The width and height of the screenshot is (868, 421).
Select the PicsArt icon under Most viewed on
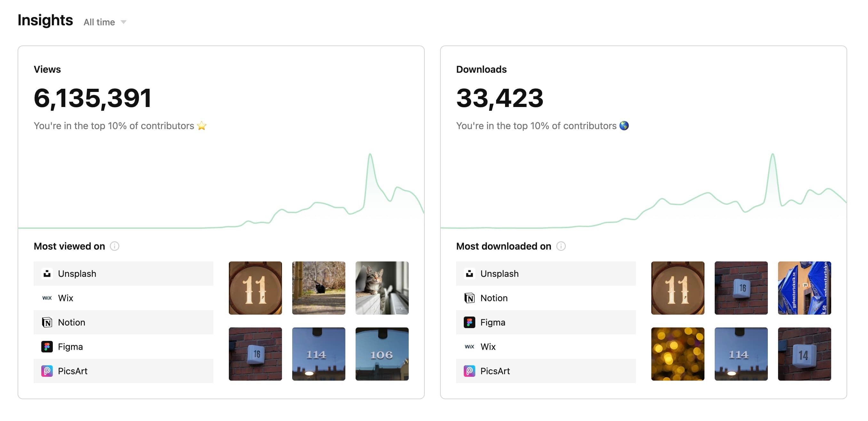click(47, 371)
